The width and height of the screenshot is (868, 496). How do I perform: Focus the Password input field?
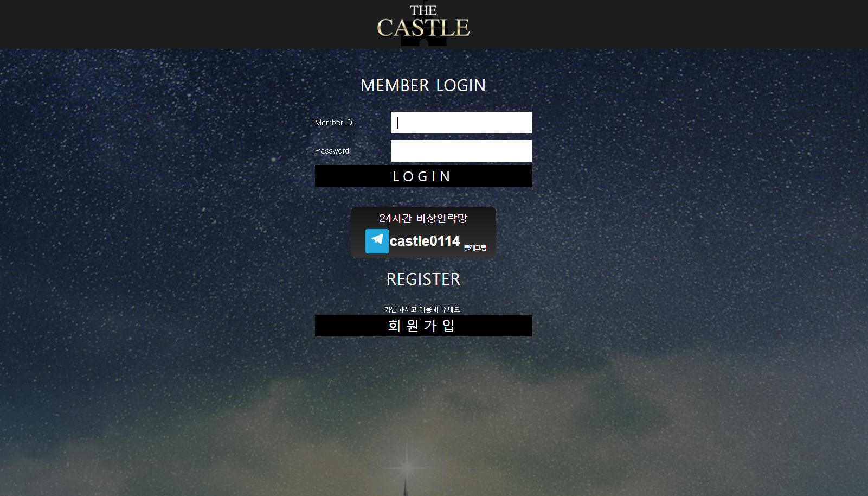pos(461,151)
